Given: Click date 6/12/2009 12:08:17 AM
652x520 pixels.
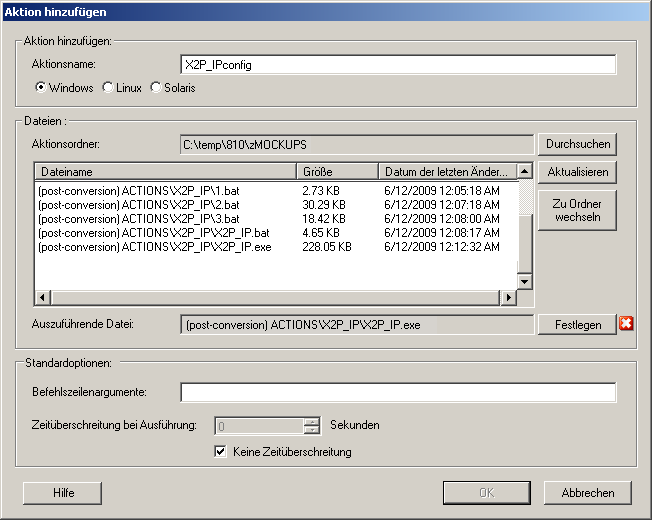Looking at the screenshot, I should point(442,233).
